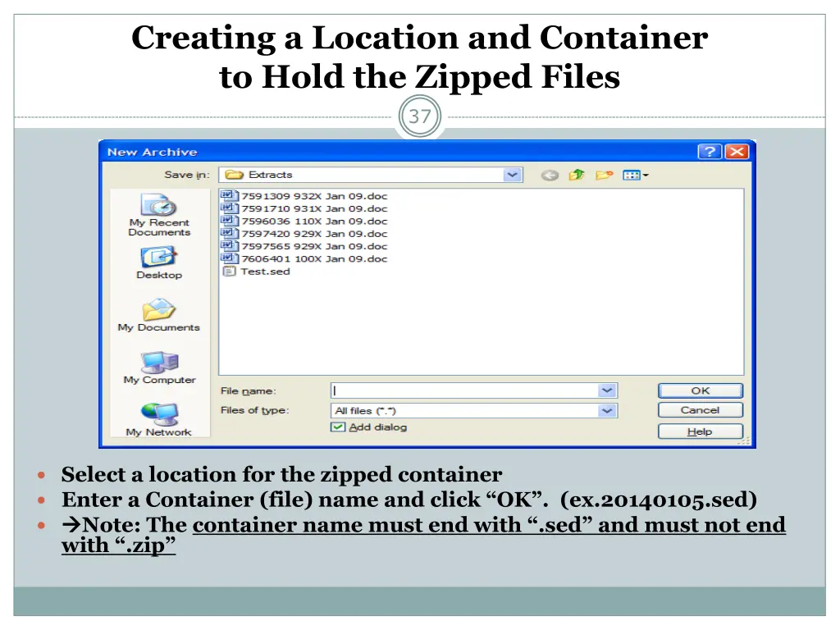Click Word icon of 7591710 931X file
The height and width of the screenshot is (630, 840).
point(229,208)
